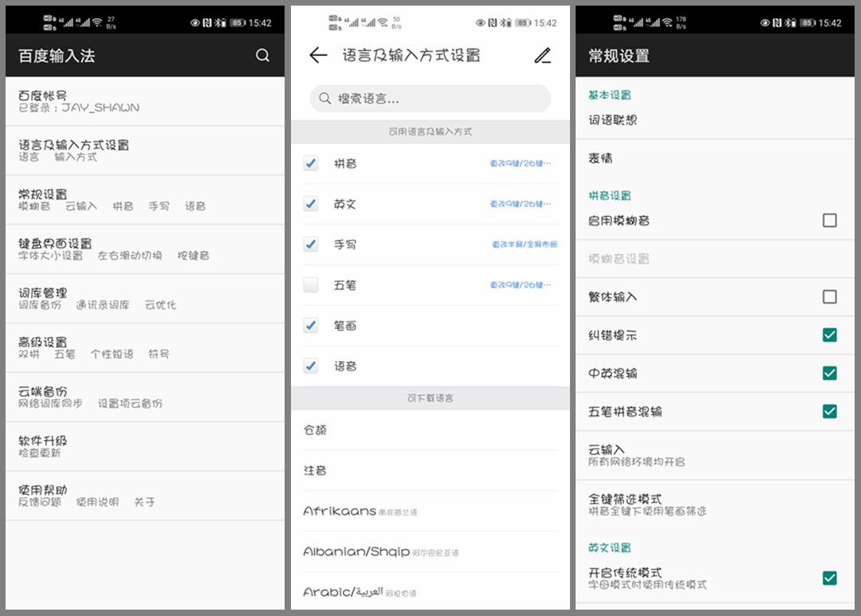Screen dimensions: 861x616
Task: Tap the 搜索语言 search input field
Action: tap(431, 99)
